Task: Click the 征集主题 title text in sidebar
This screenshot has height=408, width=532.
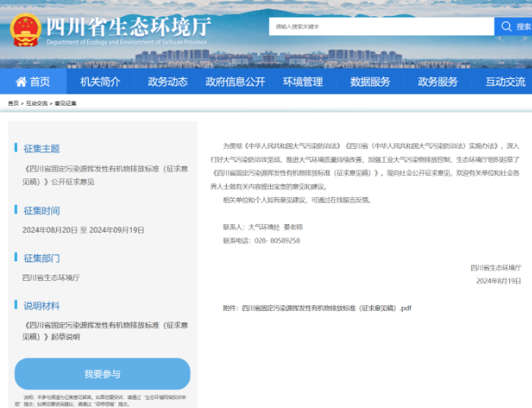Action: [x=41, y=148]
